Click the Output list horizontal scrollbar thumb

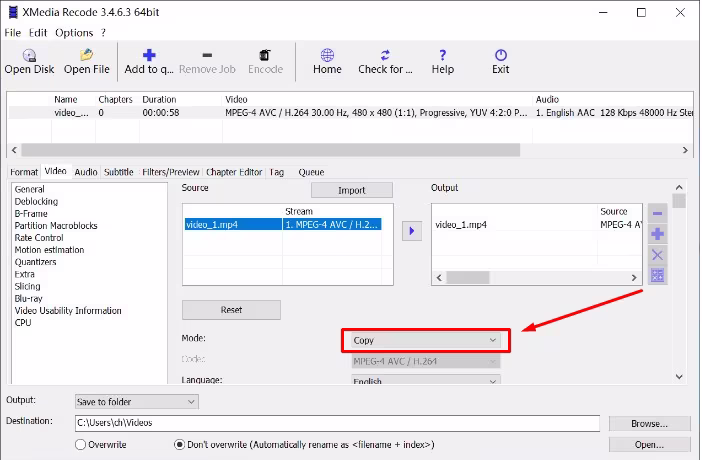click(x=468, y=278)
